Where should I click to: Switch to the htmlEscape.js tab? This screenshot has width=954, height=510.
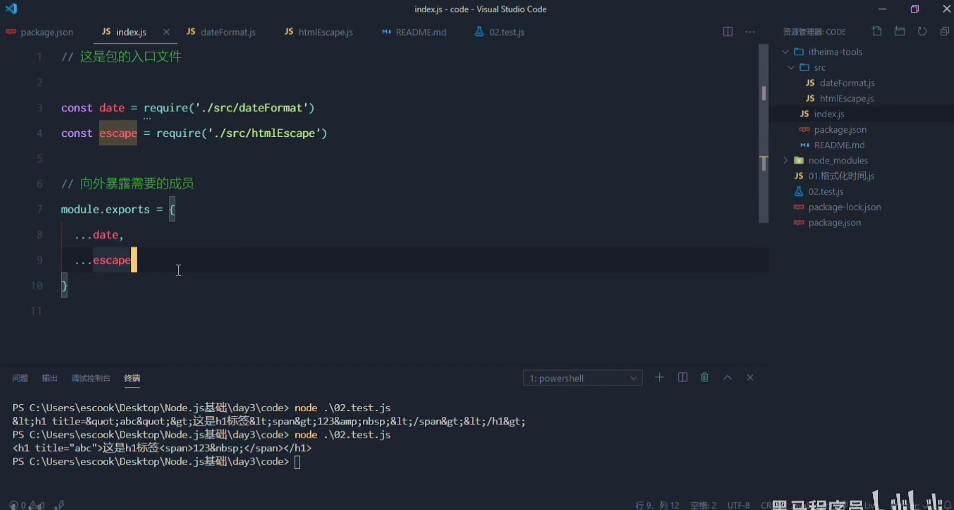(318, 32)
